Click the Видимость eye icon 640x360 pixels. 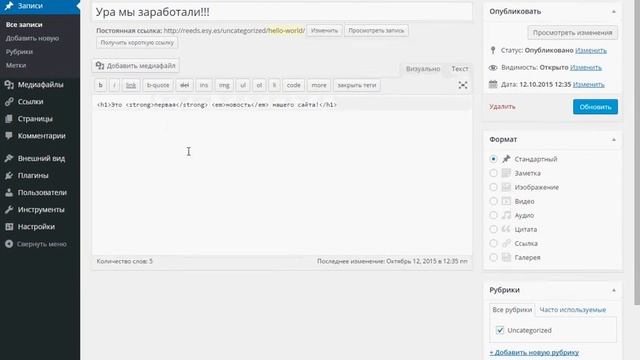493,67
